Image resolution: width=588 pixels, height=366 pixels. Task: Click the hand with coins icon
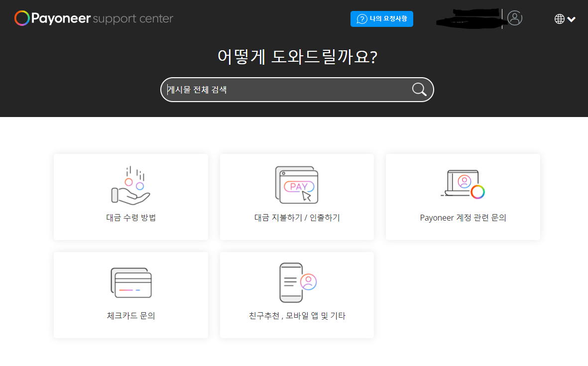click(x=131, y=185)
